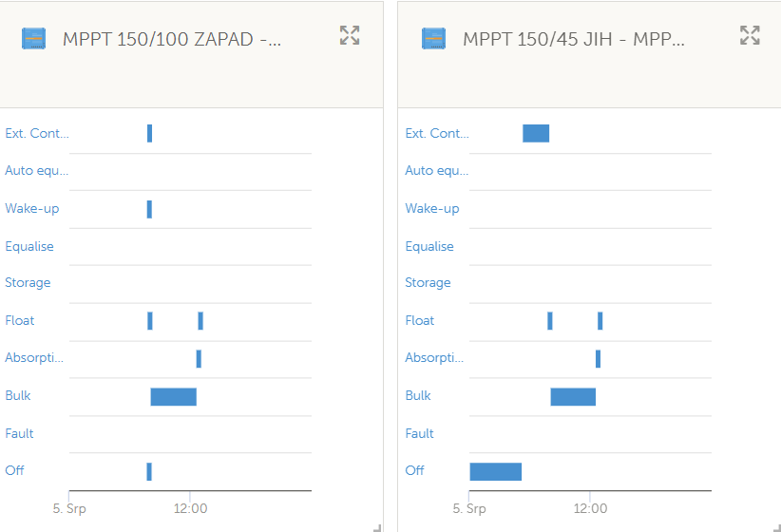Select the Ext. Control bar in JIH chart

click(x=536, y=134)
